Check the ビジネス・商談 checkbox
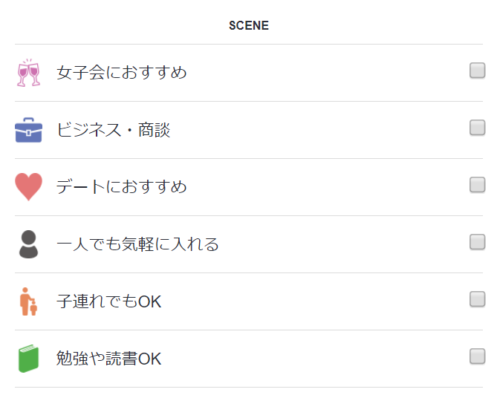Screen dimensions: 500x395 coord(477,128)
